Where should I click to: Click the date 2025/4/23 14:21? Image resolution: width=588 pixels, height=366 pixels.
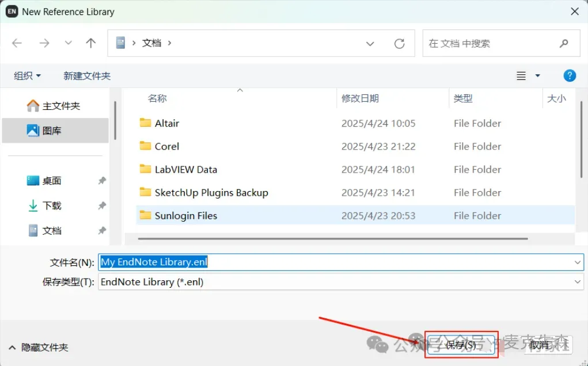pos(378,193)
